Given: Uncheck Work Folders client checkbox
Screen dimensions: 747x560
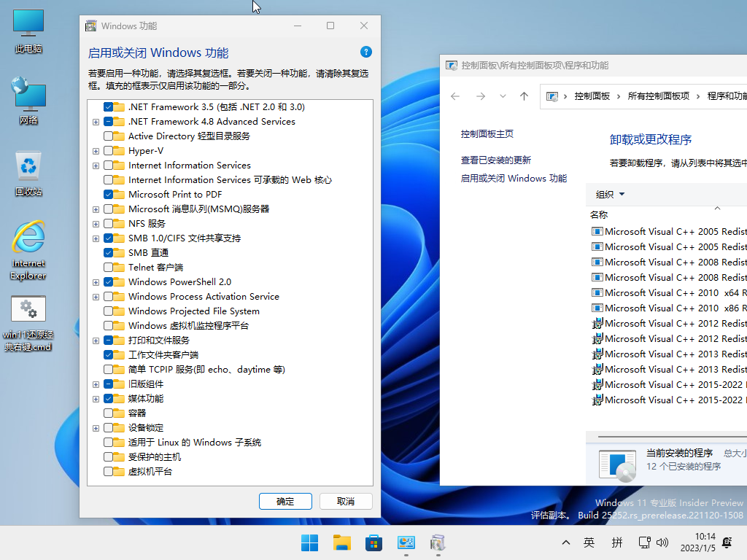Looking at the screenshot, I should coord(108,355).
